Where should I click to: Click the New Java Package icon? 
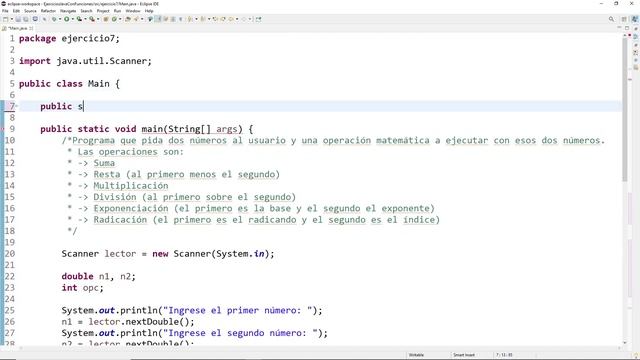(x=106, y=19)
